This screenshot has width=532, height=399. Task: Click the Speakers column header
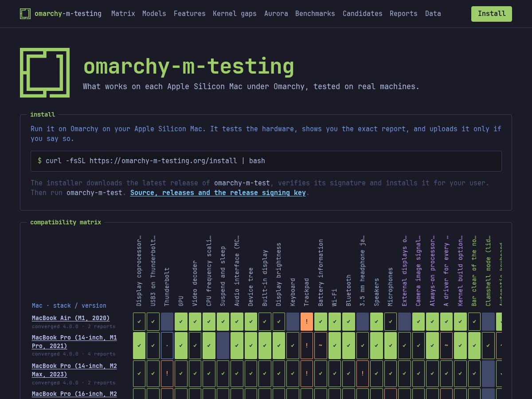376,292
